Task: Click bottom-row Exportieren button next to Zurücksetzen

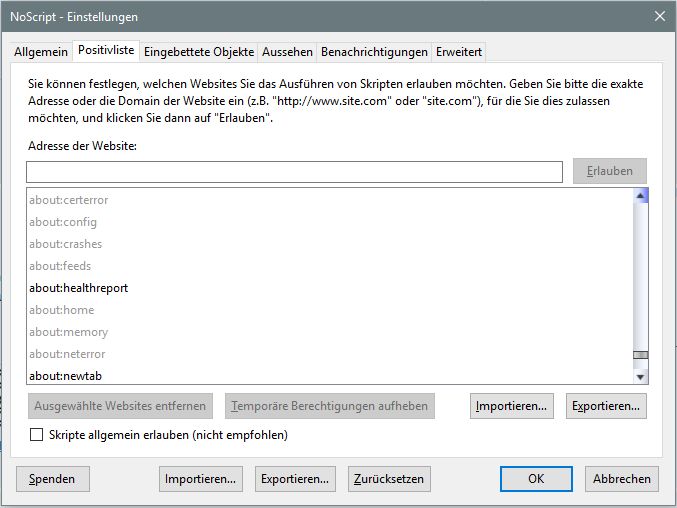Action: pyautogui.click(x=295, y=479)
